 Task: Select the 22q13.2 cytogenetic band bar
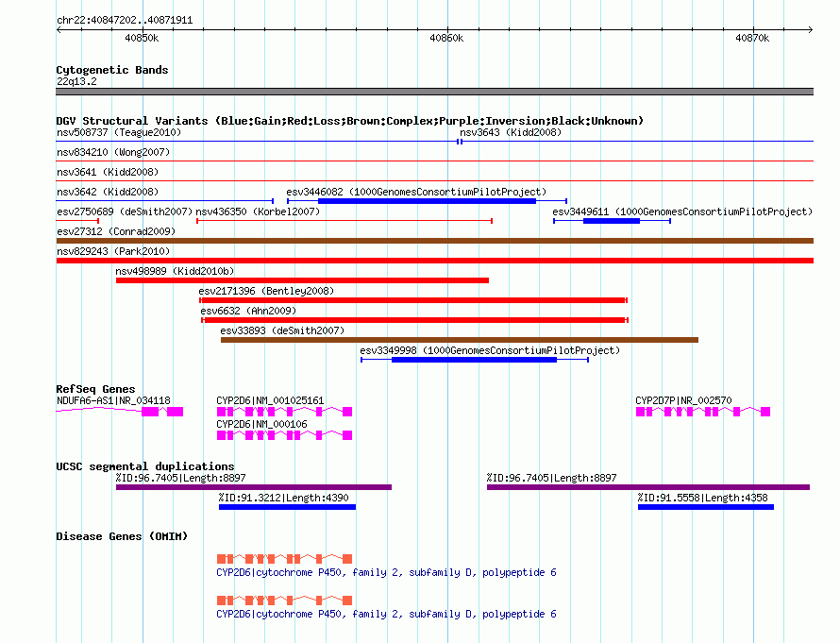(x=434, y=92)
